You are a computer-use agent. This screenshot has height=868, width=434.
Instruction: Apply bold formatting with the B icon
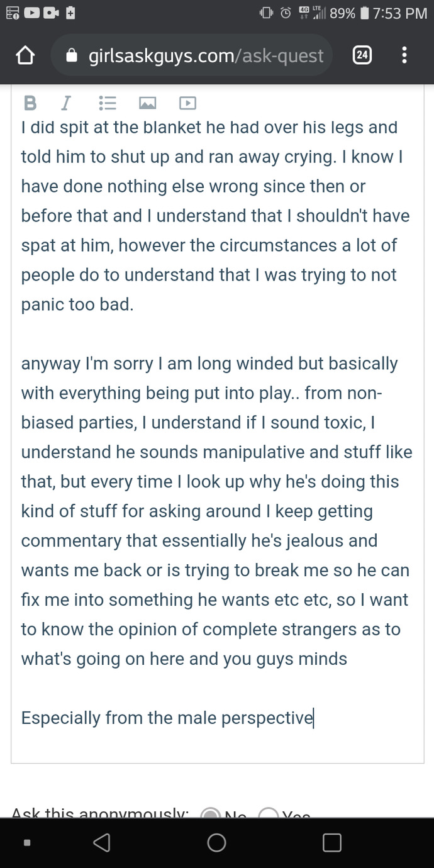[x=30, y=103]
